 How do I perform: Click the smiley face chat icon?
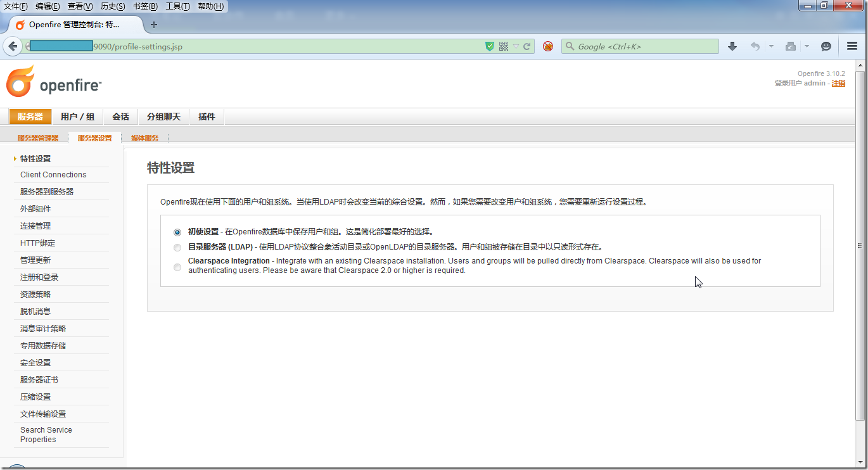(826, 46)
